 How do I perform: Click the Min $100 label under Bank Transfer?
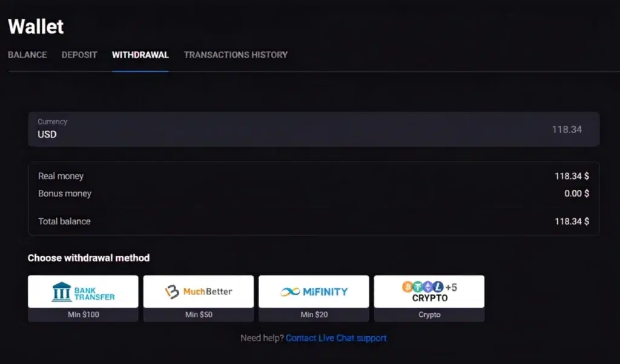pos(83,314)
